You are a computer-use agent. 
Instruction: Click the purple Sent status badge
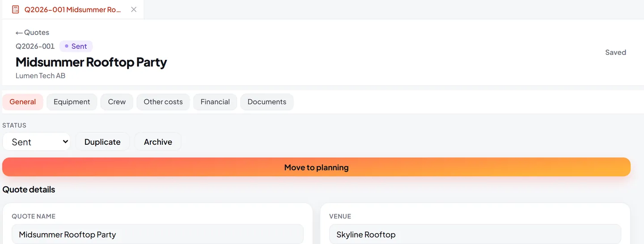pyautogui.click(x=76, y=46)
